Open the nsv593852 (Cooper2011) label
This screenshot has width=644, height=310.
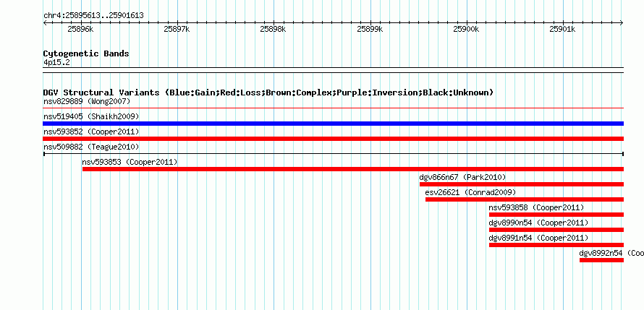pos(91,132)
